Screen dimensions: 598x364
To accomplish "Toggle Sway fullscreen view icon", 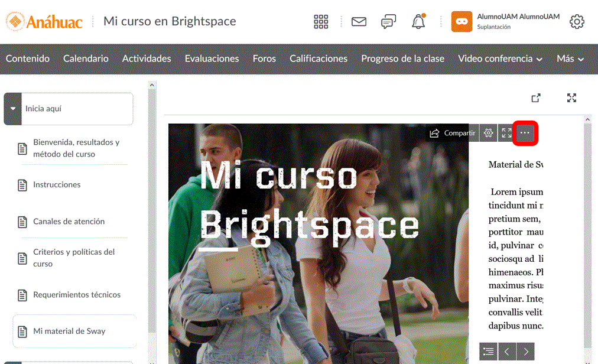I will [506, 133].
